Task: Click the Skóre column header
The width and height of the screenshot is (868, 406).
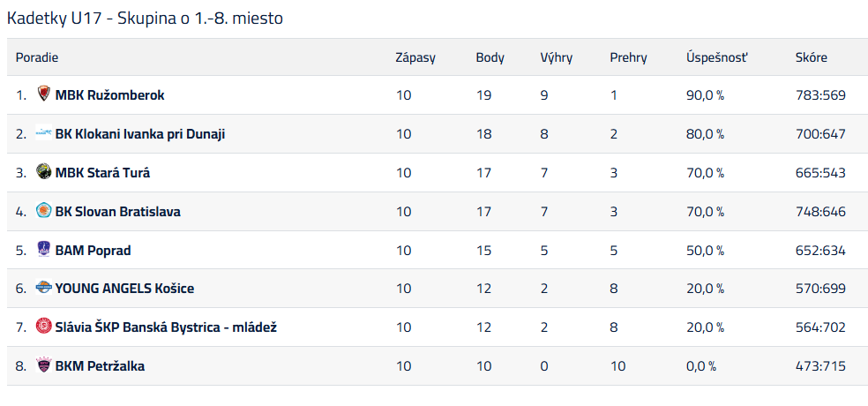Action: (811, 57)
